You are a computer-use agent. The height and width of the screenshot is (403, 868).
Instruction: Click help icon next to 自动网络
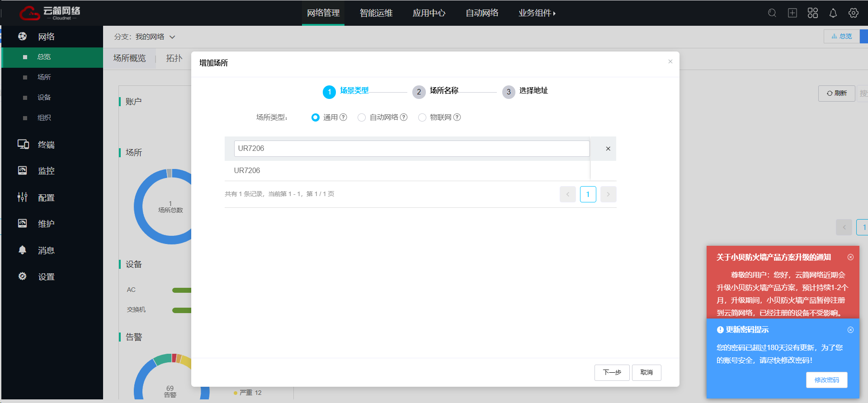click(404, 117)
